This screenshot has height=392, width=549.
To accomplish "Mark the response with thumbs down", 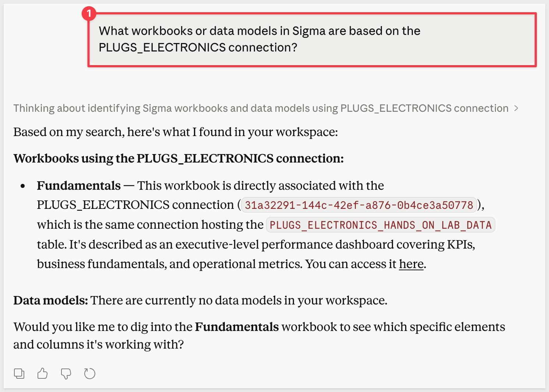I will click(x=66, y=374).
